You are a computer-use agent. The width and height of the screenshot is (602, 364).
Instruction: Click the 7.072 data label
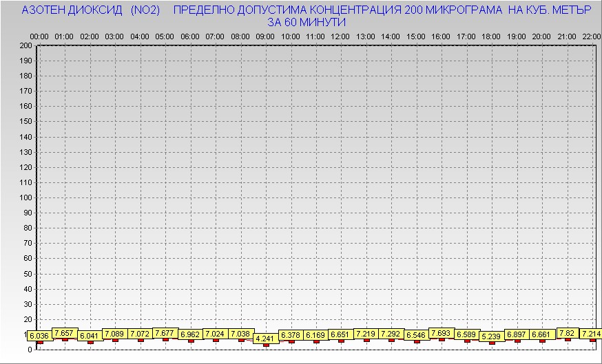(x=140, y=334)
